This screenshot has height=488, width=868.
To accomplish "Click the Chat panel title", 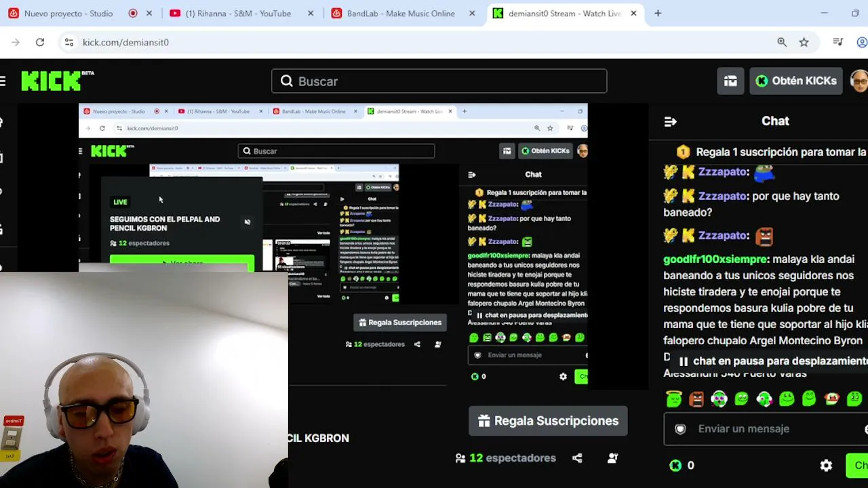I will pyautogui.click(x=775, y=121).
